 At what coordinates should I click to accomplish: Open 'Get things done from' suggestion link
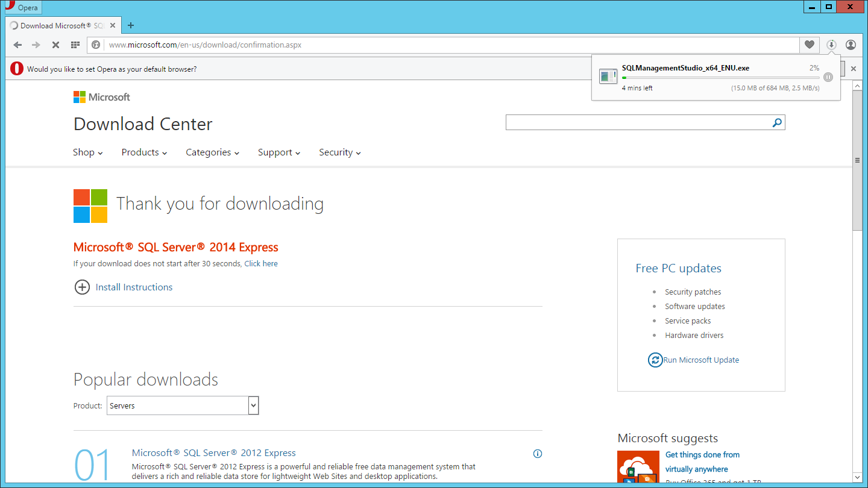[x=702, y=455]
